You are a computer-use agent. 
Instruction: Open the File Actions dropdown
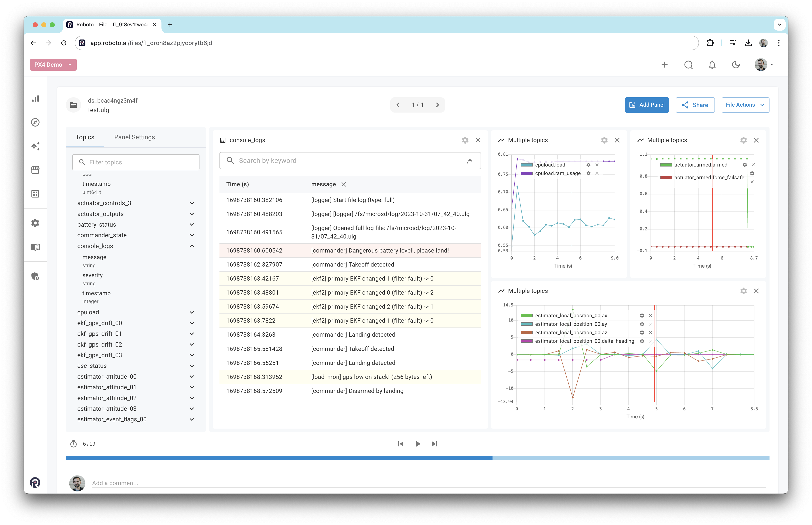pos(745,105)
